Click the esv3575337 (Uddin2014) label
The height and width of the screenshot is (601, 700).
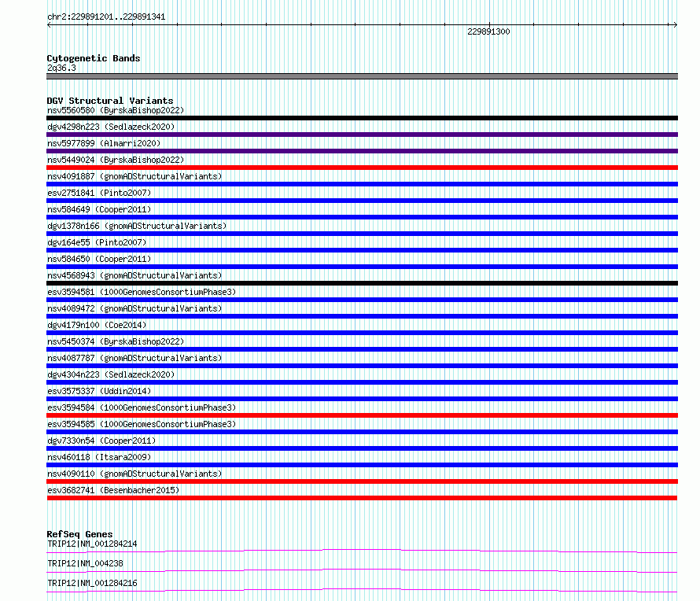(99, 391)
